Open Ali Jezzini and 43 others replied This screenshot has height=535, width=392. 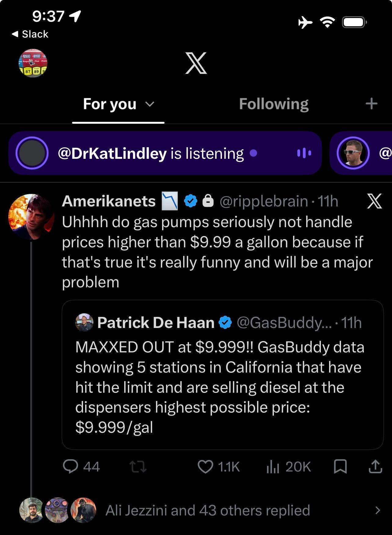(x=208, y=510)
